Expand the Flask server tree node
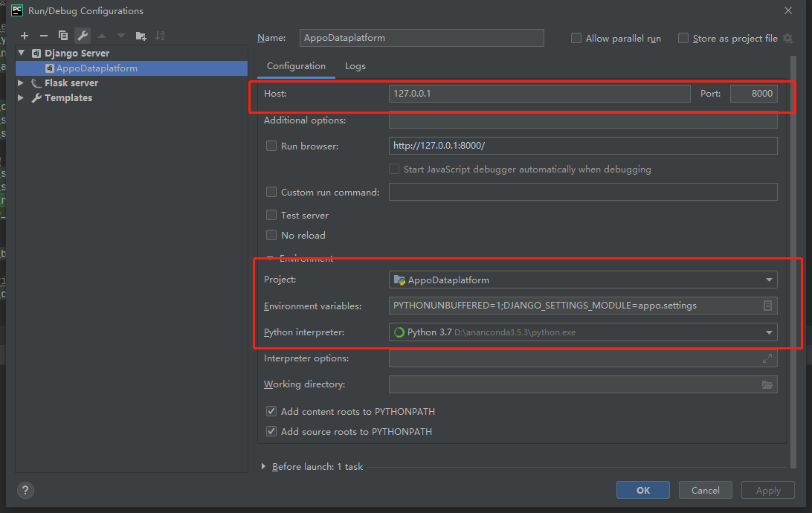 tap(21, 83)
